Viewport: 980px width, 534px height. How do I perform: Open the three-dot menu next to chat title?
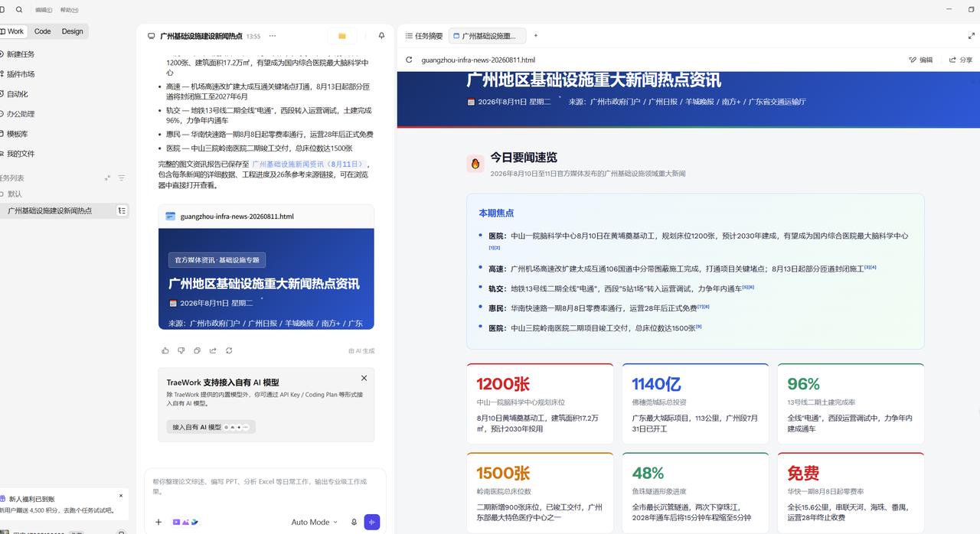coord(273,36)
